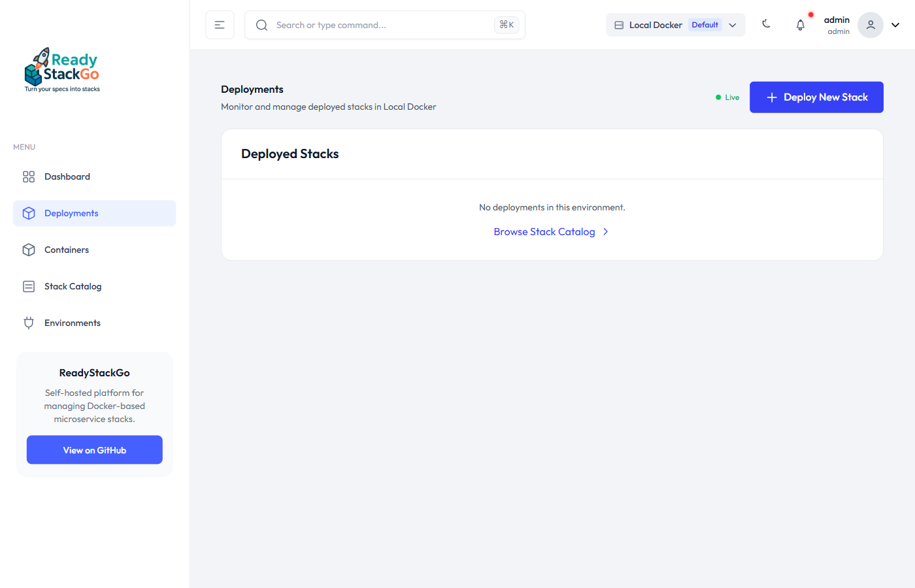
Task: Click the Default environment badge
Action: [705, 25]
